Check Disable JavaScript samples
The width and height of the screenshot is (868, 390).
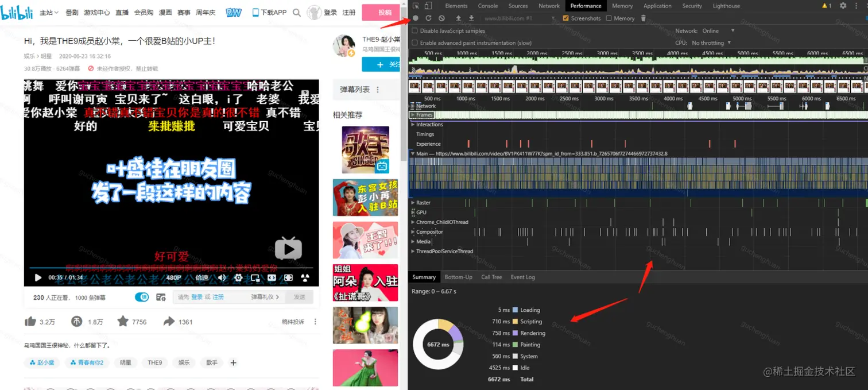click(x=415, y=31)
